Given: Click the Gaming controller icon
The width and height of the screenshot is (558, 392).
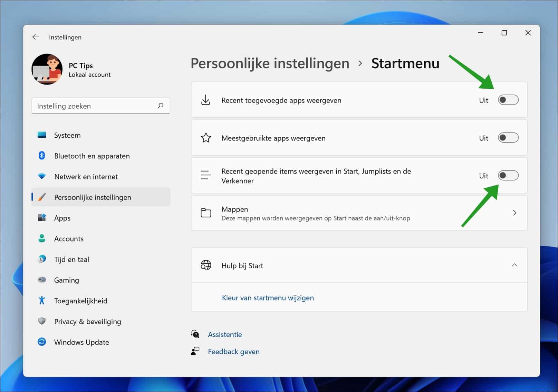Looking at the screenshot, I should pyautogui.click(x=42, y=280).
